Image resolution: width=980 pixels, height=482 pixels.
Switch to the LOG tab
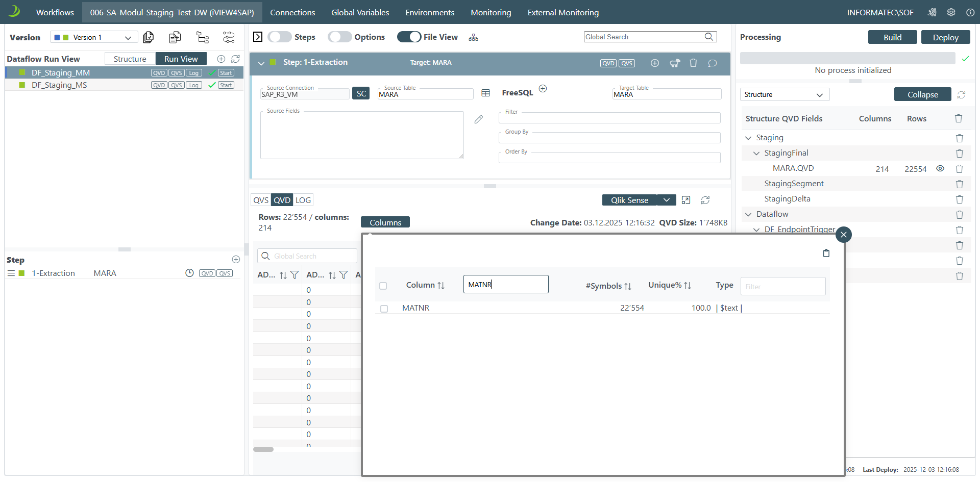(x=303, y=200)
